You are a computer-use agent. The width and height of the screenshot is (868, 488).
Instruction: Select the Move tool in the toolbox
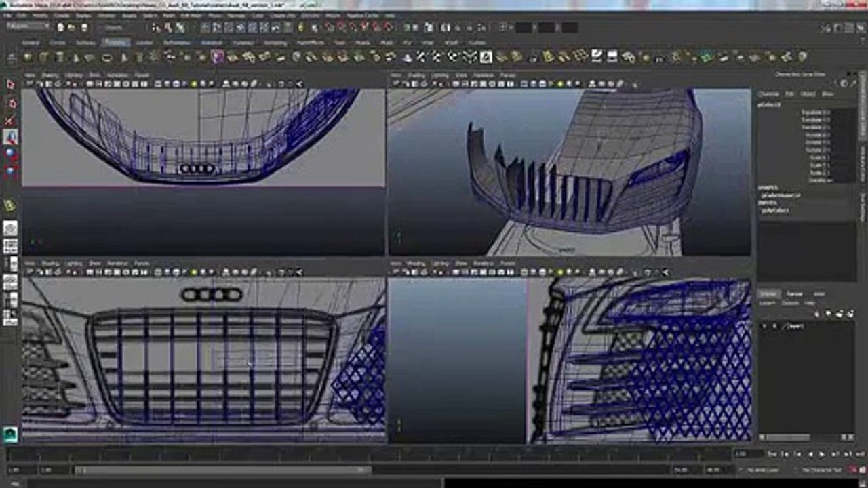11,137
